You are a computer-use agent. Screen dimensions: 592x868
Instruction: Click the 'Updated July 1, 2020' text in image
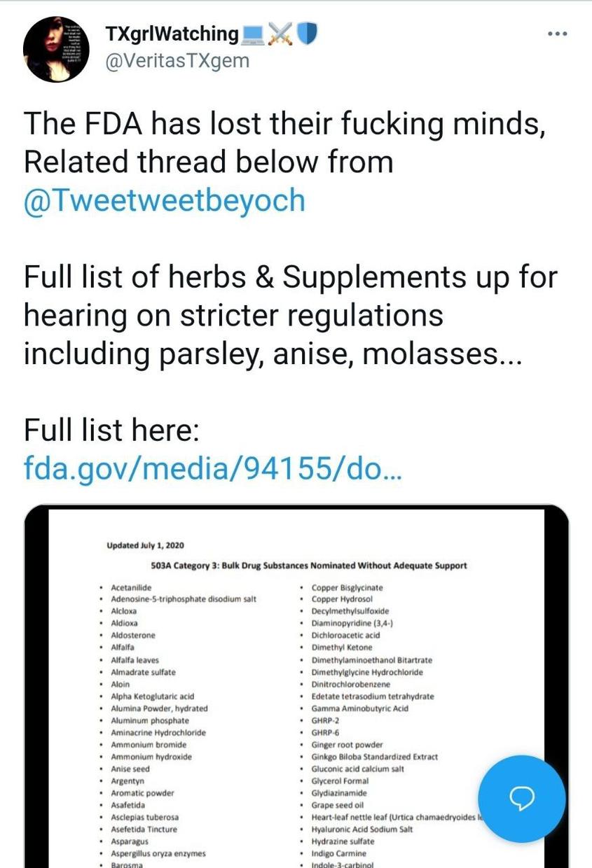145,545
